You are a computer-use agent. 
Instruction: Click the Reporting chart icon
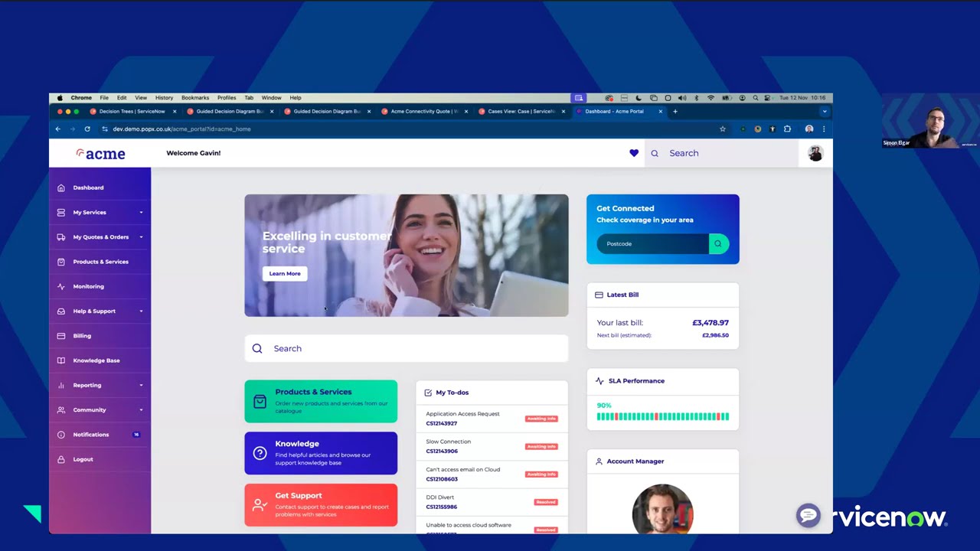click(61, 385)
